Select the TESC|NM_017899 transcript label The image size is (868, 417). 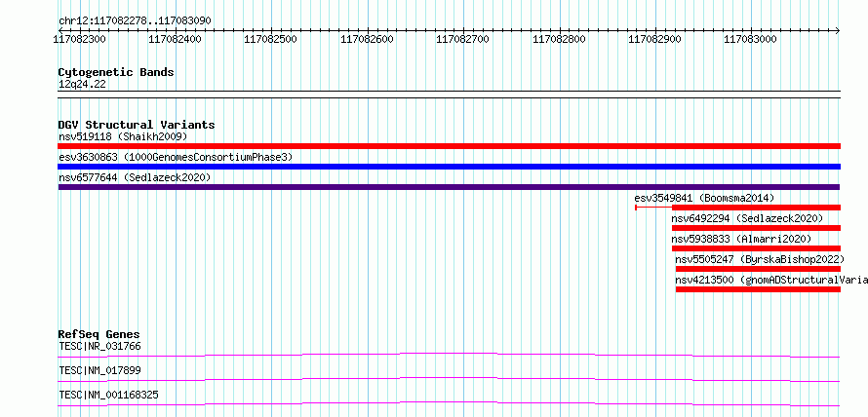click(99, 370)
